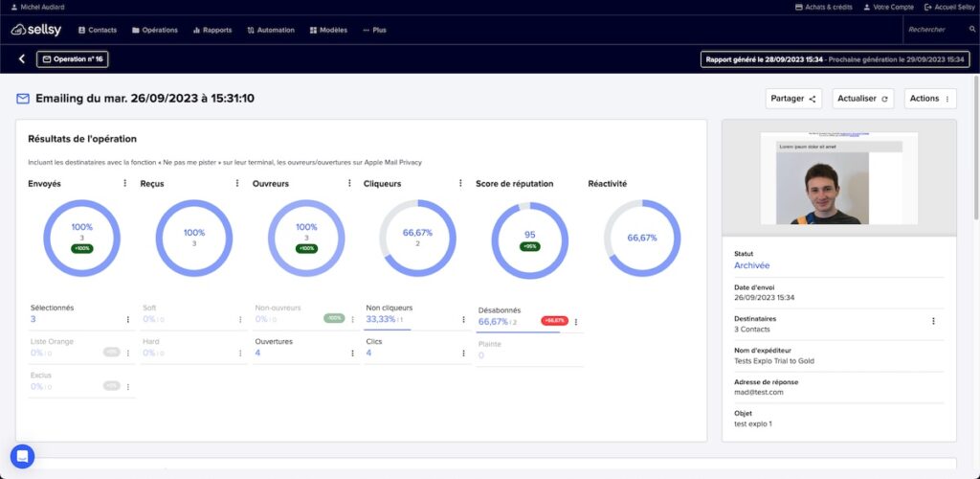This screenshot has height=479, width=980.
Task: Open the Rapports menu
Action: click(212, 30)
